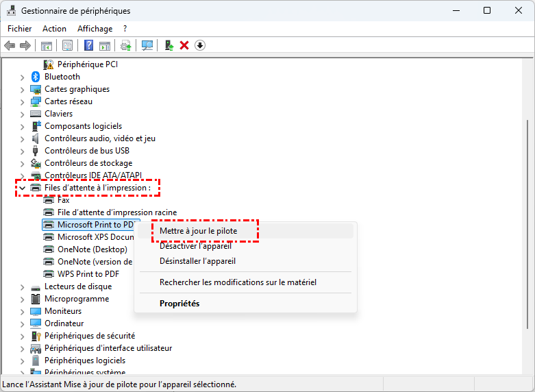Click the Microprogramme chip icon
535x392 pixels.
[x=36, y=299]
